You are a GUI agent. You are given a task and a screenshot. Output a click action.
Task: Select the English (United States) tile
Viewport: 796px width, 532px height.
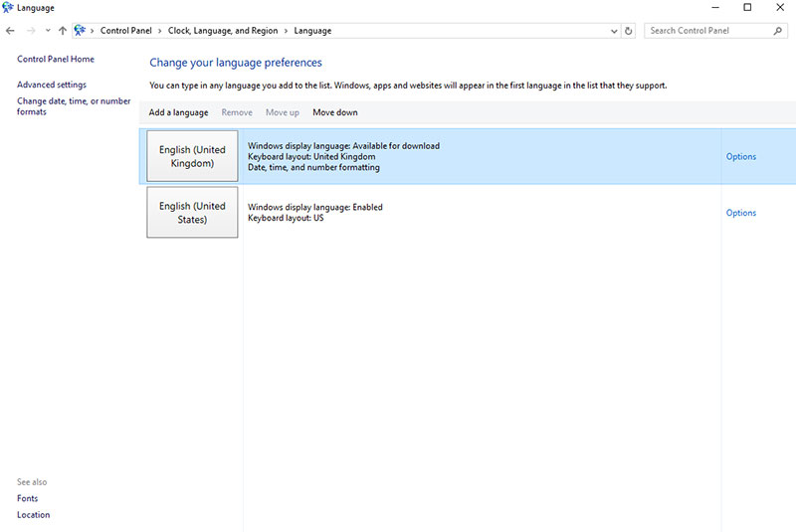coord(192,213)
